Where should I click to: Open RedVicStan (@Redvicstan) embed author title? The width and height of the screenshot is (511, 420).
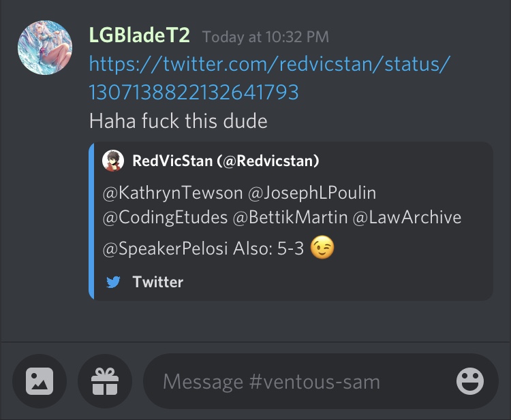click(226, 161)
